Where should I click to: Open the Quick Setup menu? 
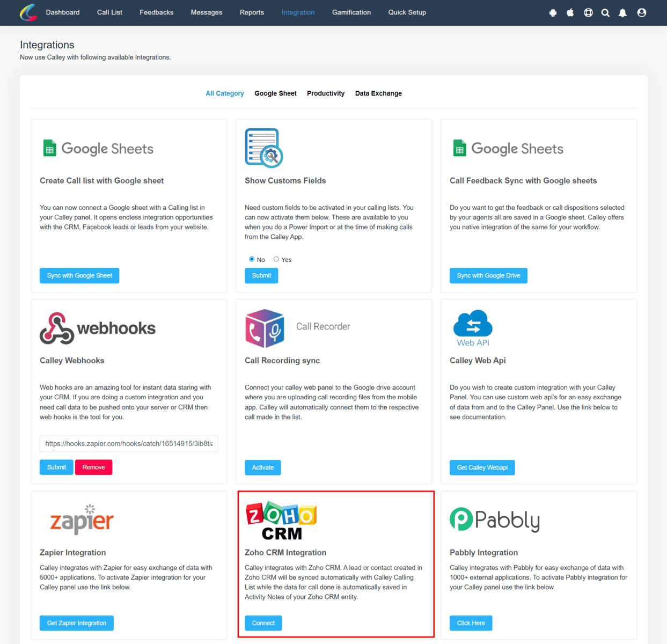point(407,12)
